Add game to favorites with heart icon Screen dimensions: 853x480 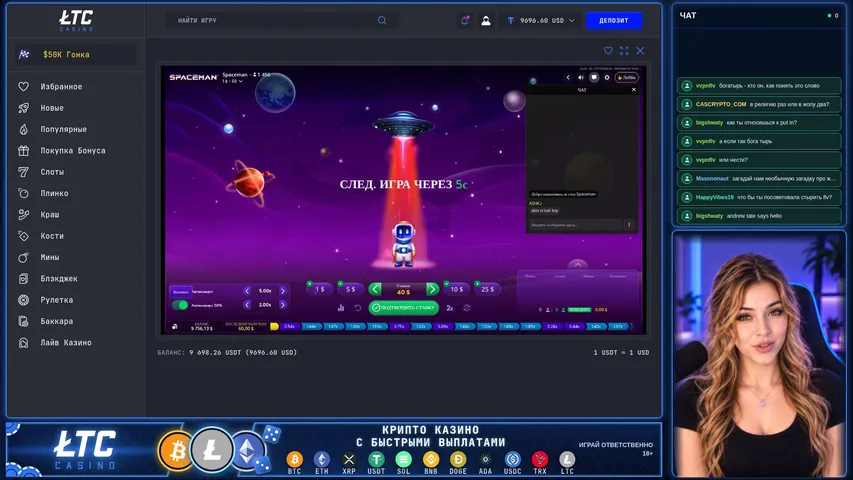(x=608, y=51)
